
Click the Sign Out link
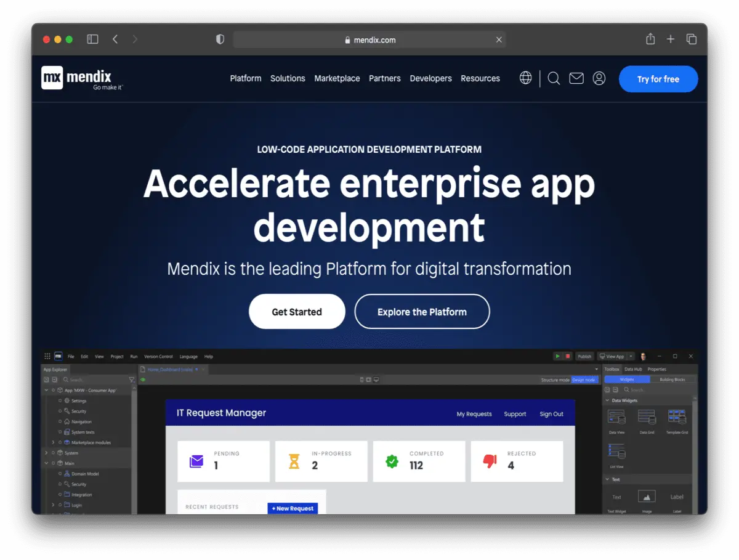[x=551, y=414]
